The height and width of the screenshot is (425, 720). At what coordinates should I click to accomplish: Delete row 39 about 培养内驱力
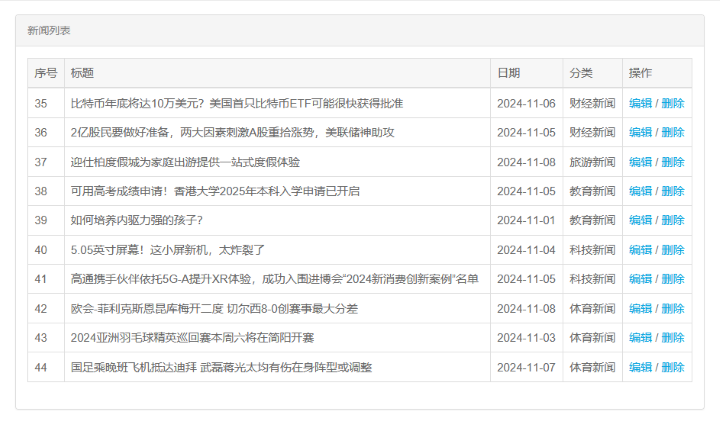[673, 220]
